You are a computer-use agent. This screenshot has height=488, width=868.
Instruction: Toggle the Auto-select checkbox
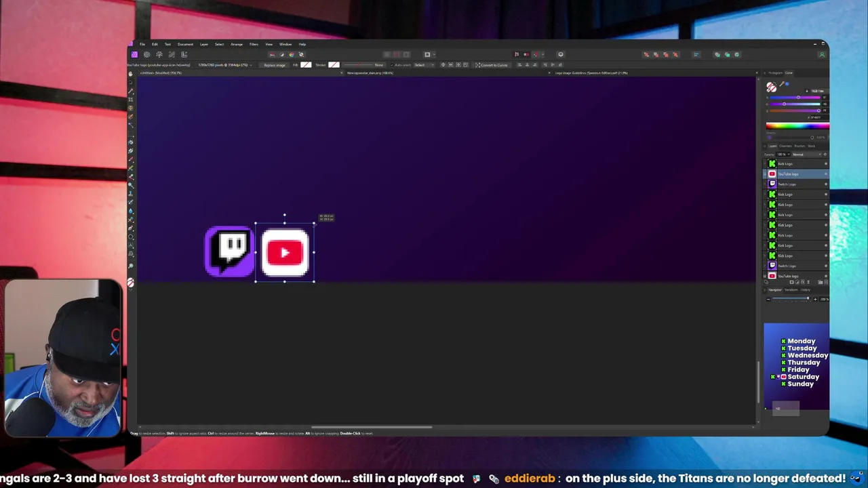(x=392, y=65)
